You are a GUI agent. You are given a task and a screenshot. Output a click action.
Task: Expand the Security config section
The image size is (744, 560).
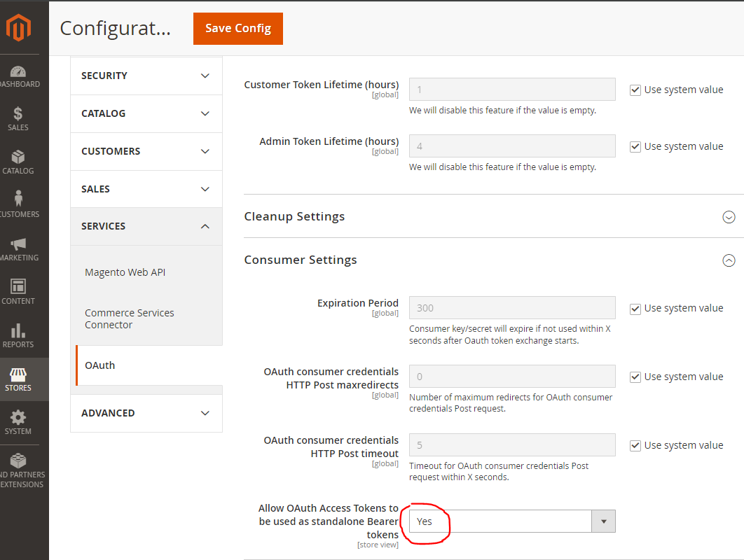(146, 76)
